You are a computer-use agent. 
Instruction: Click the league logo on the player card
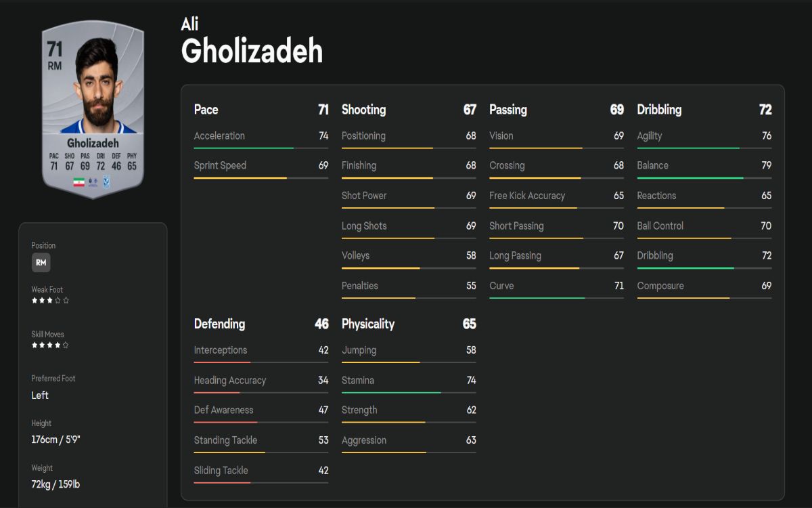pyautogui.click(x=93, y=182)
